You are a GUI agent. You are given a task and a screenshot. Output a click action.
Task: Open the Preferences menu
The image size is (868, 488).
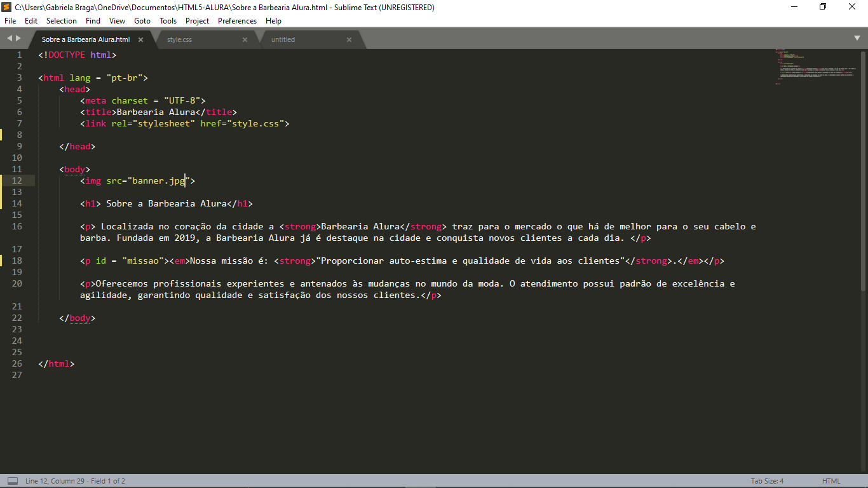click(237, 21)
